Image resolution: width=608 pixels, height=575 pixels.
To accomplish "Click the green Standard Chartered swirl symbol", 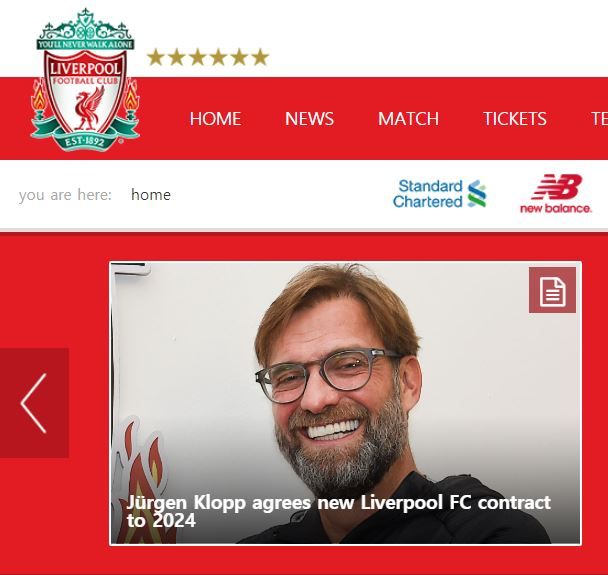I will click(x=477, y=193).
